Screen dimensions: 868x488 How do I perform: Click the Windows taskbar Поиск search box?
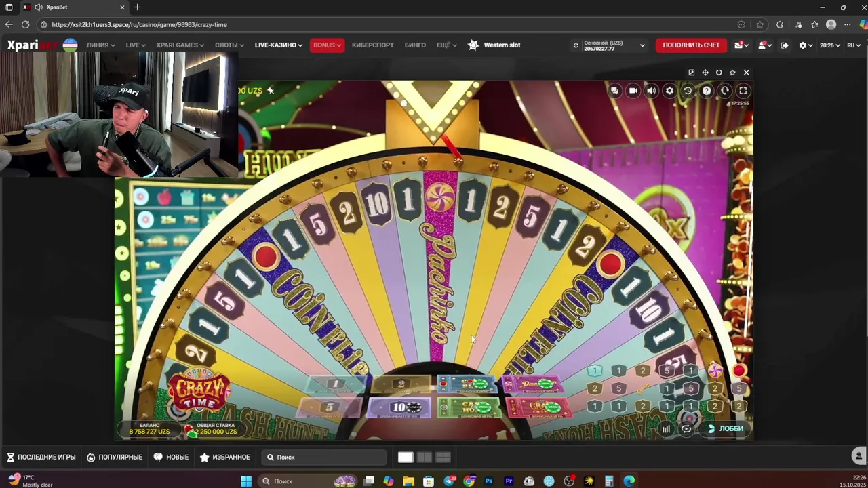[309, 481]
